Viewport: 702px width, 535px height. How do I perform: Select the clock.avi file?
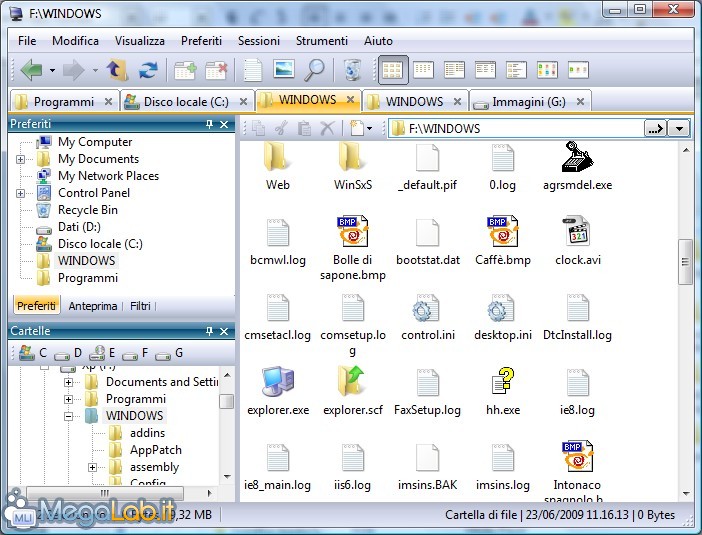click(x=578, y=242)
